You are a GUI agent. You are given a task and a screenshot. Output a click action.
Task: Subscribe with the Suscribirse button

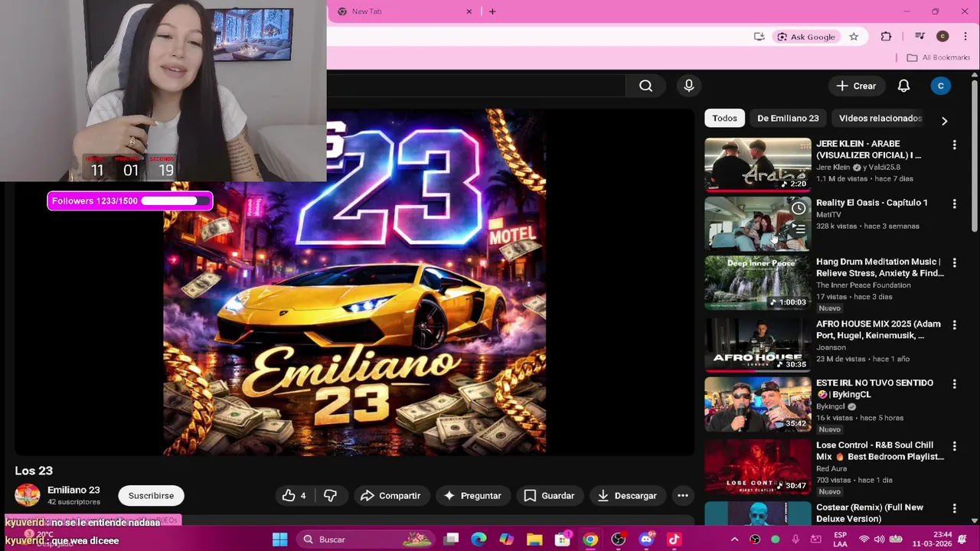151,496
